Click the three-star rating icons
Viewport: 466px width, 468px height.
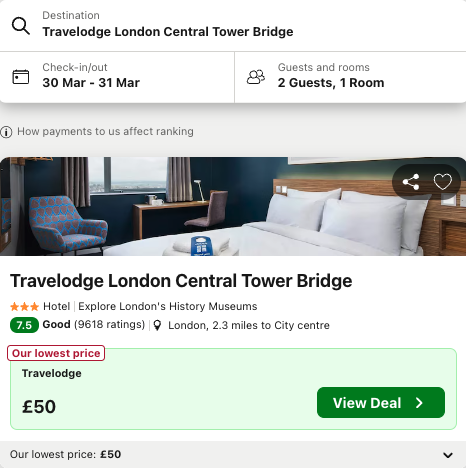pyautogui.click(x=25, y=306)
